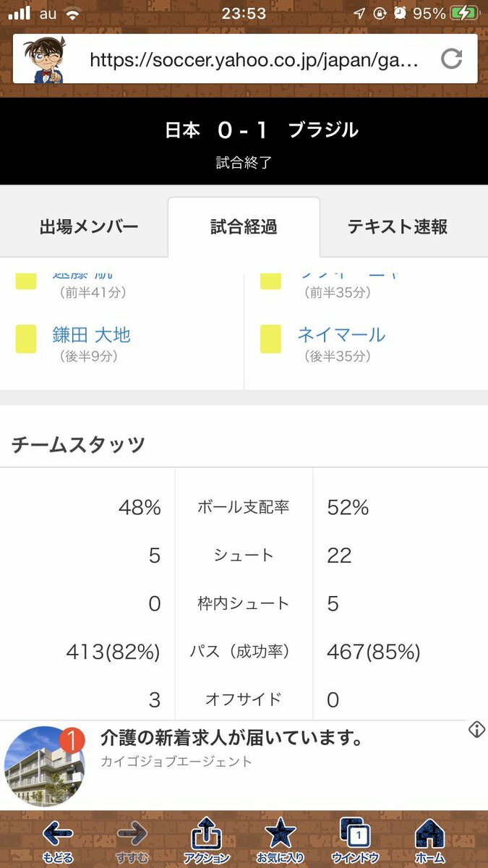The image size is (488, 868).
Task: Go to ホーム house icon
Action: [x=429, y=835]
